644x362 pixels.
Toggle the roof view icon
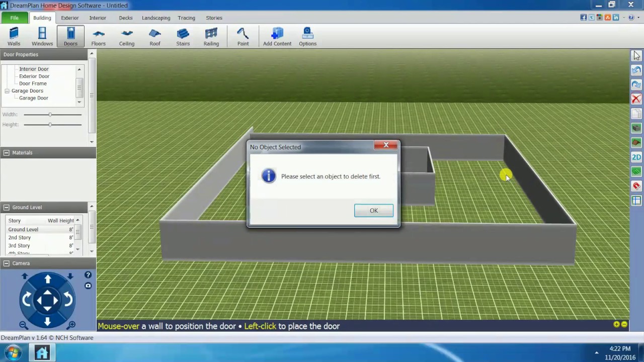636,143
